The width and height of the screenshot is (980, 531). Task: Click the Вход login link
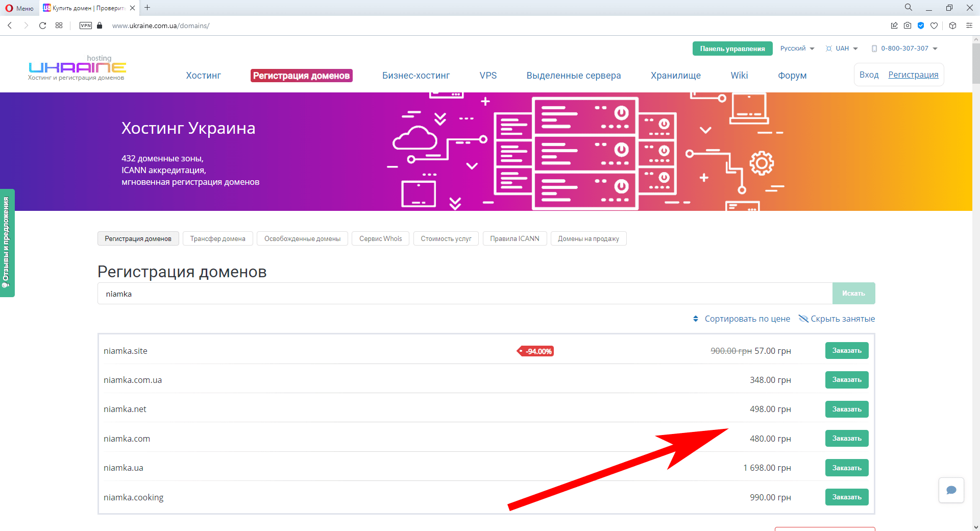coord(869,75)
